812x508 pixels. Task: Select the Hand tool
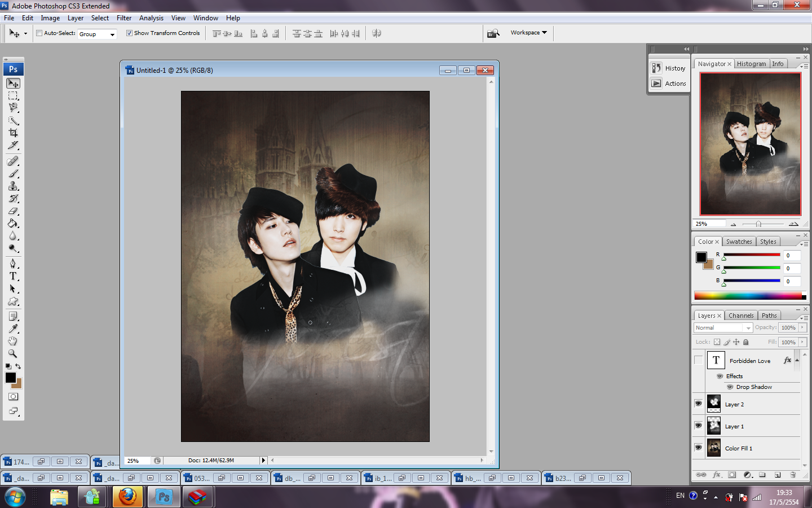click(x=13, y=341)
